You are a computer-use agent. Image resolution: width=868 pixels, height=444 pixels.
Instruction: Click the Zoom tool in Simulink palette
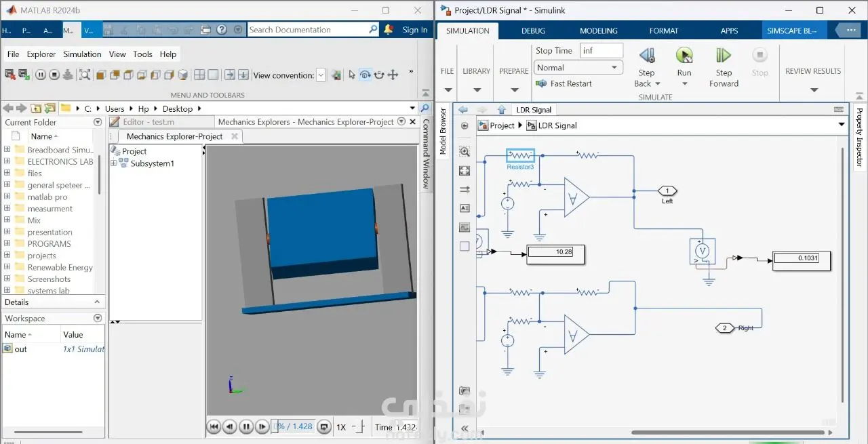(x=465, y=152)
